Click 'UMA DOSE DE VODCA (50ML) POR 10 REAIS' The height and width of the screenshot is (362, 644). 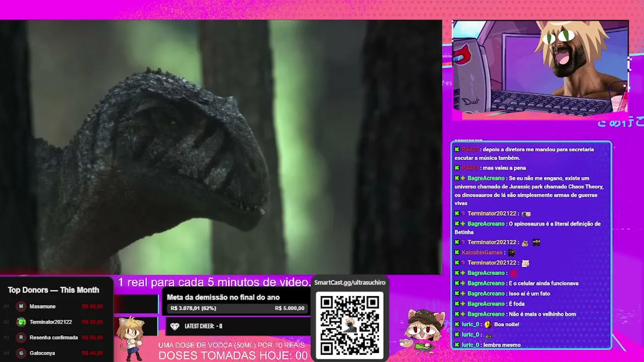(231, 345)
